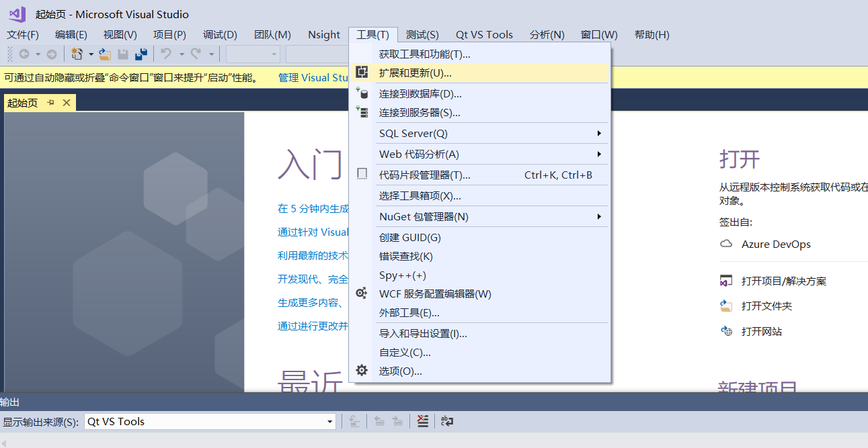Viewport: 868px width, 448px height.
Task: Open the output source dropdown showing Qt VS Tools
Action: click(329, 422)
